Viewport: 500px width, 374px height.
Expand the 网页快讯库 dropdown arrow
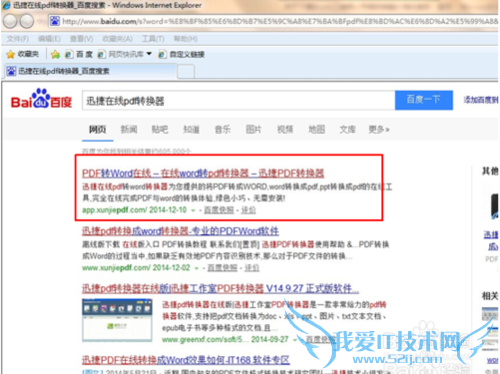point(149,54)
